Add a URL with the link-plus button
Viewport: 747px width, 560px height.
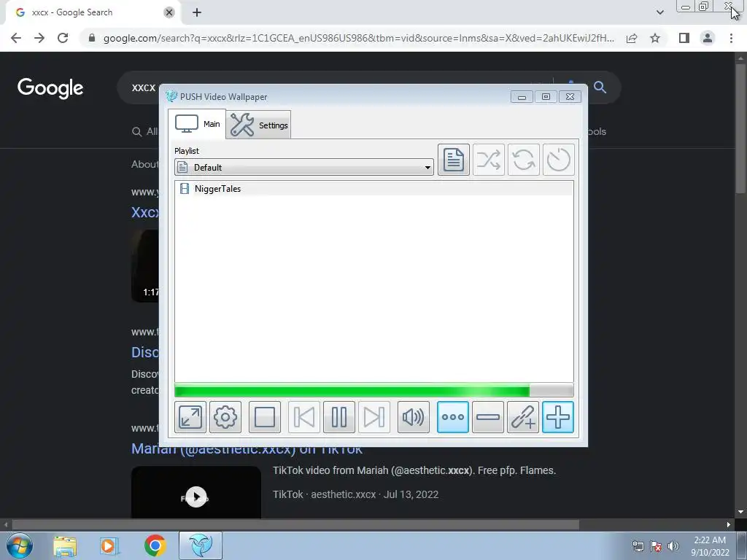pos(522,417)
